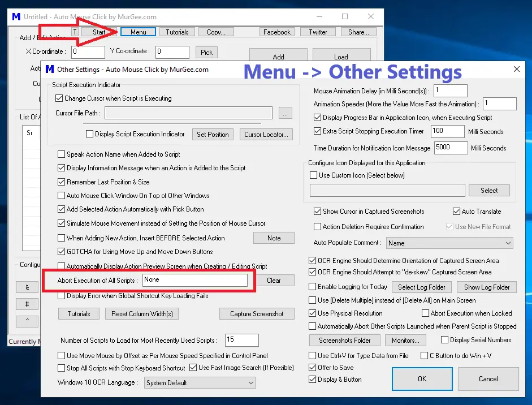Screen dimensions: 532x405
Task: Click Twitter button in main window
Action: click(x=318, y=32)
